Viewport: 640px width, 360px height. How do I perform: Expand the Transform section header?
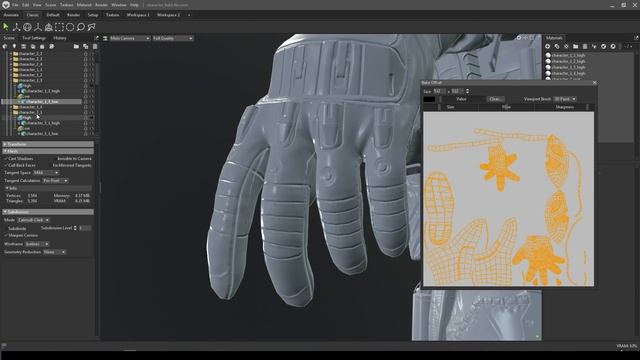[48, 144]
